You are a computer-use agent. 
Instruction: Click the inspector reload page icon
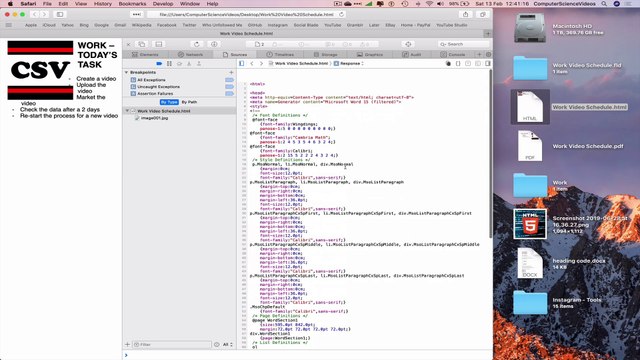pos(197,44)
